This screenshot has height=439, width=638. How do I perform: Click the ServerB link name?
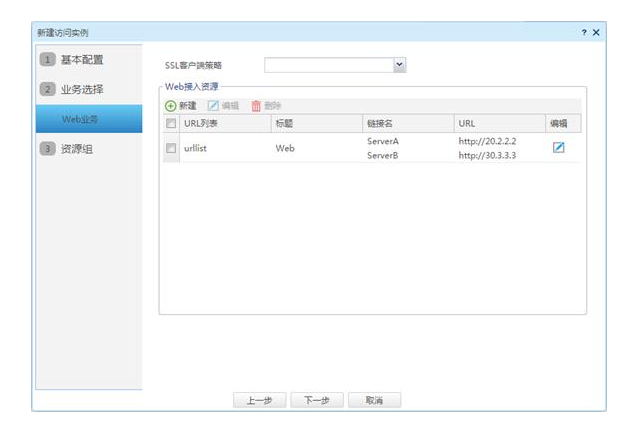pyautogui.click(x=382, y=155)
